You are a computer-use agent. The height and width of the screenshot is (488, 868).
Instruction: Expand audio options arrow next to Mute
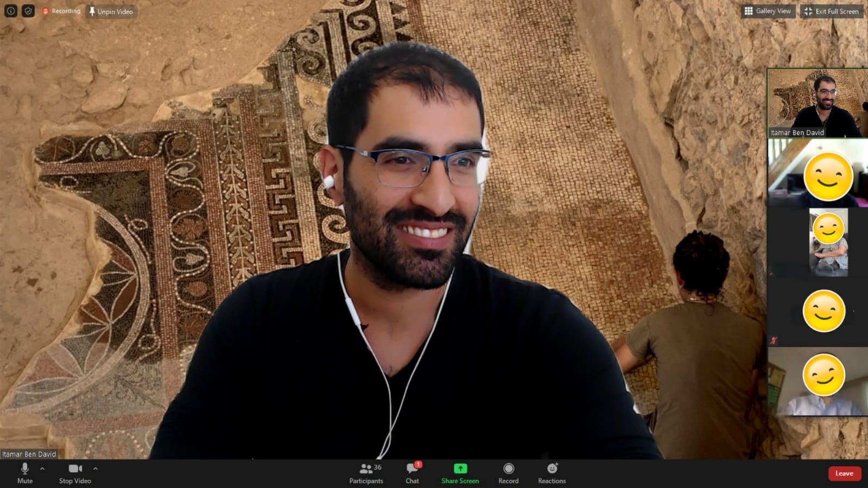click(x=42, y=468)
